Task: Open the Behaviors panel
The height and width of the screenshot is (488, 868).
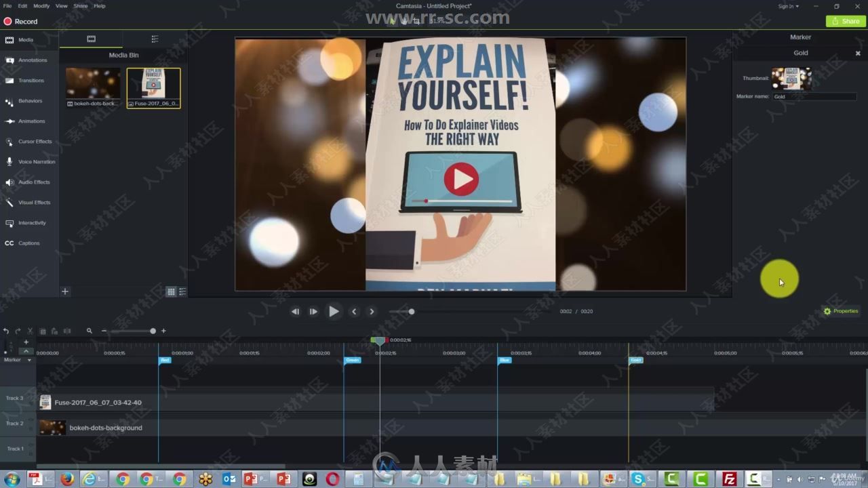Action: tap(29, 101)
